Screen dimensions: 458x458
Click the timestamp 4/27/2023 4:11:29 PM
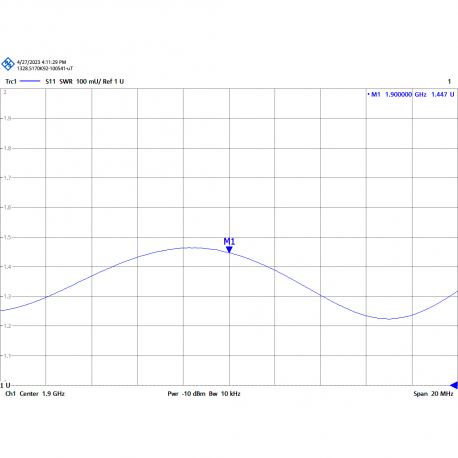42,62
